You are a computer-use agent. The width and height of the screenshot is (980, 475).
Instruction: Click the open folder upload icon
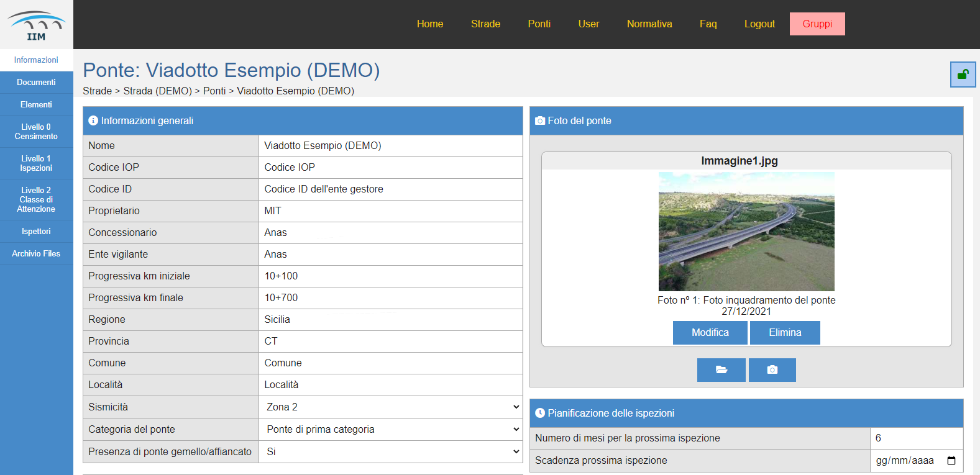click(x=721, y=370)
